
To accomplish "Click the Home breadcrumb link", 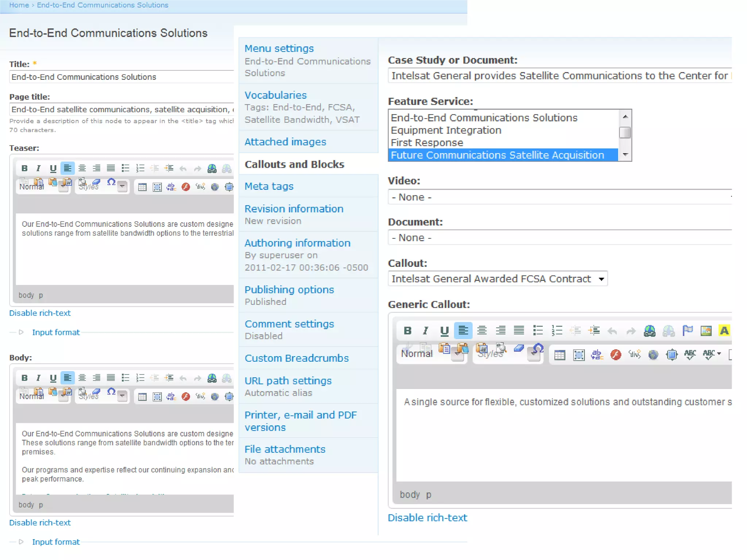I will (19, 5).
